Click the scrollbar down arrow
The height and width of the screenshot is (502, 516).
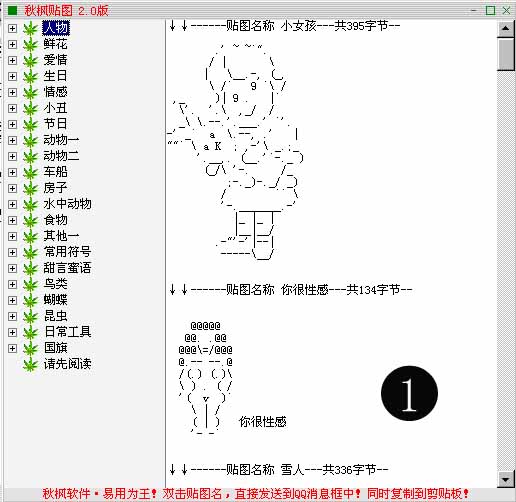506,480
